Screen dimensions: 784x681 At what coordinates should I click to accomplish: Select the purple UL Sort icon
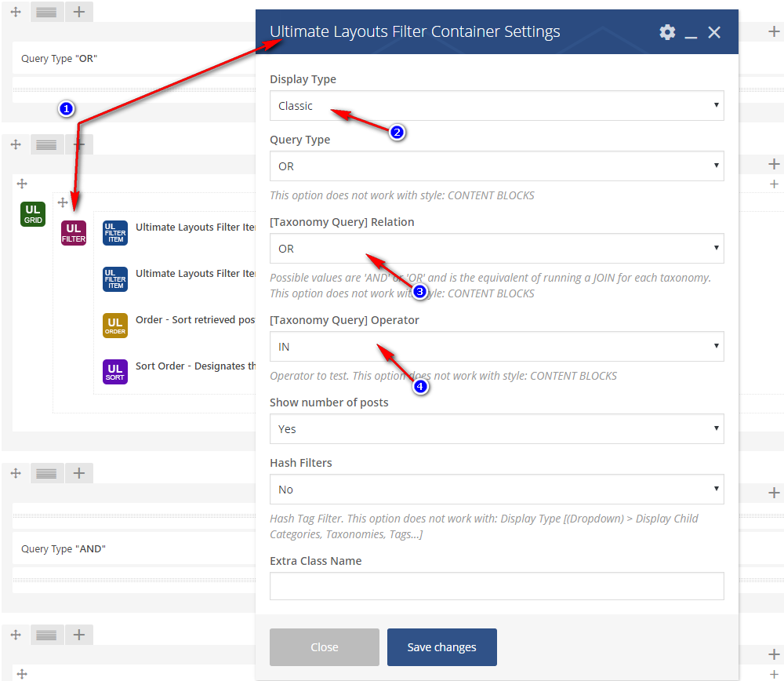point(115,372)
